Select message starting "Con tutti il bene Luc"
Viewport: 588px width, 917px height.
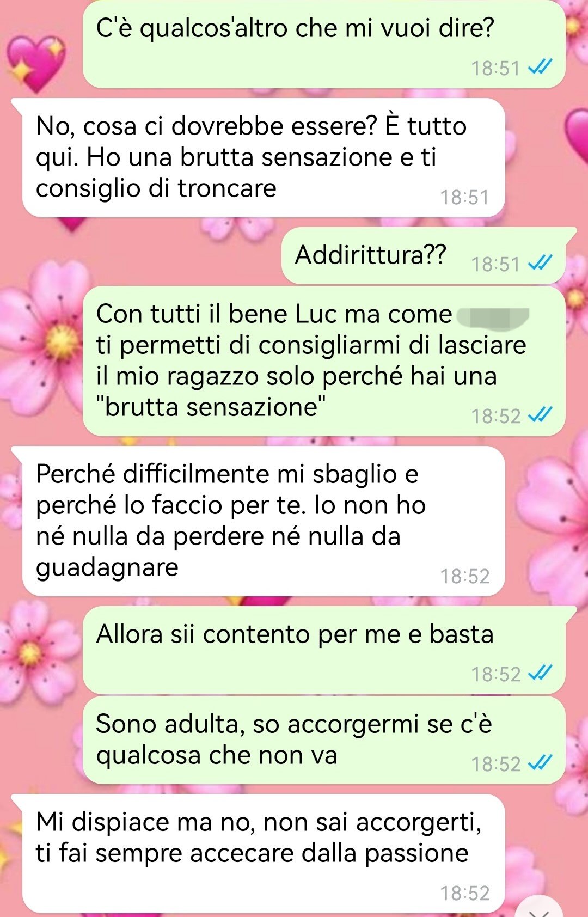324,362
